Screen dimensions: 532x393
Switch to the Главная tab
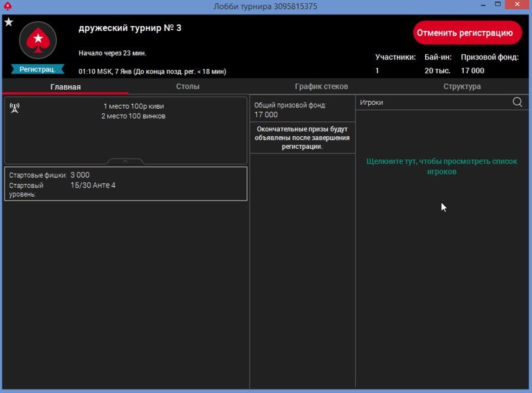(x=66, y=86)
